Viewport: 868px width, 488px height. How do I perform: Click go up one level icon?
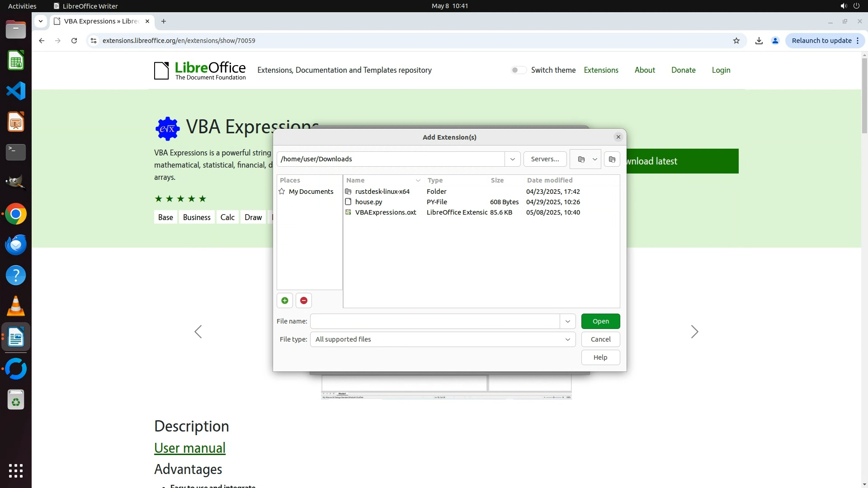pyautogui.click(x=581, y=159)
